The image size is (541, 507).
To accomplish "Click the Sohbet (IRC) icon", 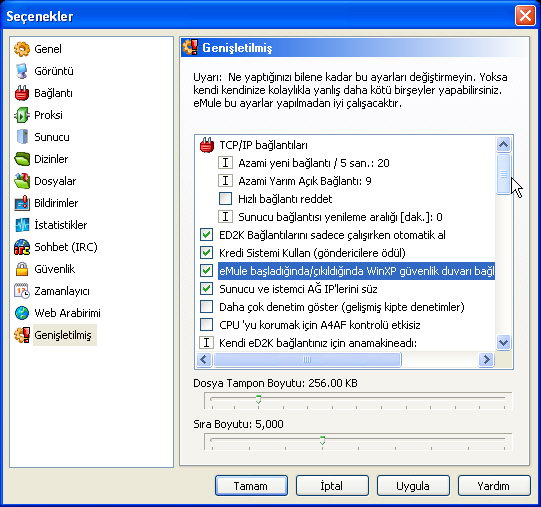I will coord(22,247).
